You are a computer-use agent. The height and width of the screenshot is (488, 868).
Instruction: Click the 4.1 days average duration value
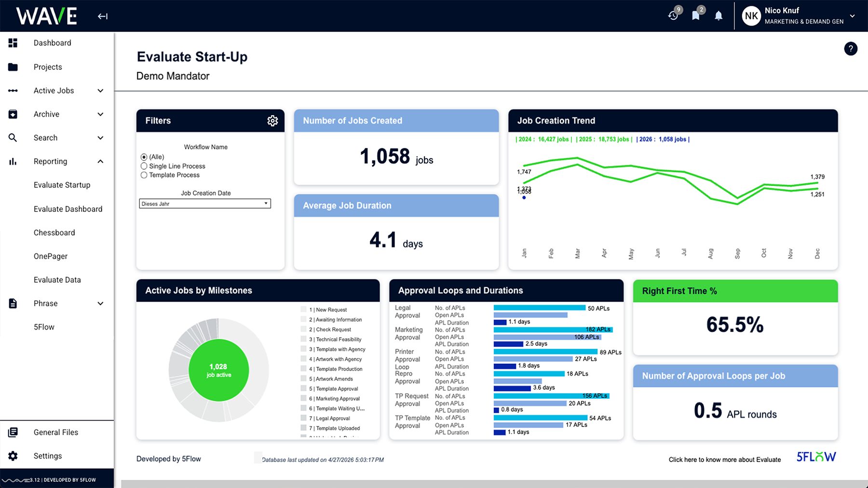click(396, 240)
